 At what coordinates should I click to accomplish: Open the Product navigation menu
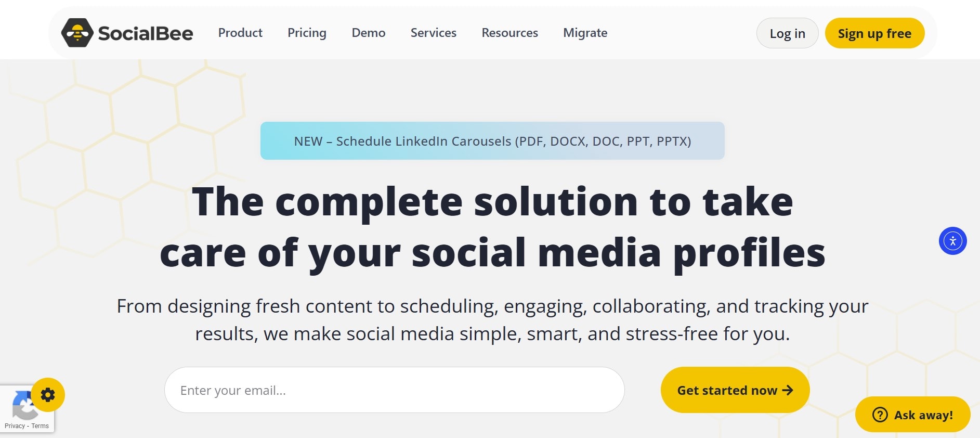pos(240,33)
